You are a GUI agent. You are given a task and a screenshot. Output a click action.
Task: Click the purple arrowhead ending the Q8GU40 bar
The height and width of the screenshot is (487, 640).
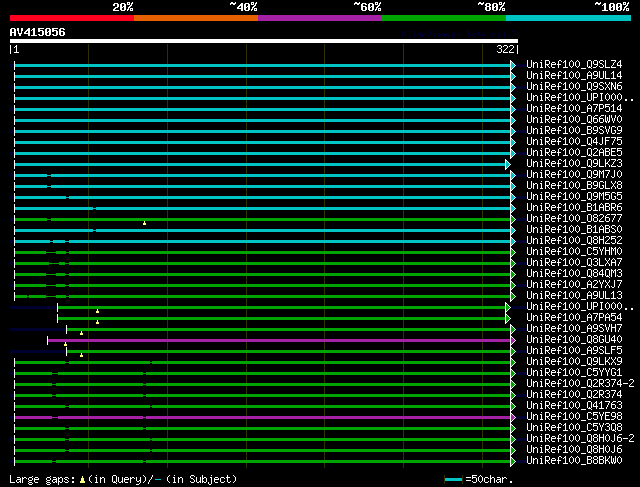513,340
